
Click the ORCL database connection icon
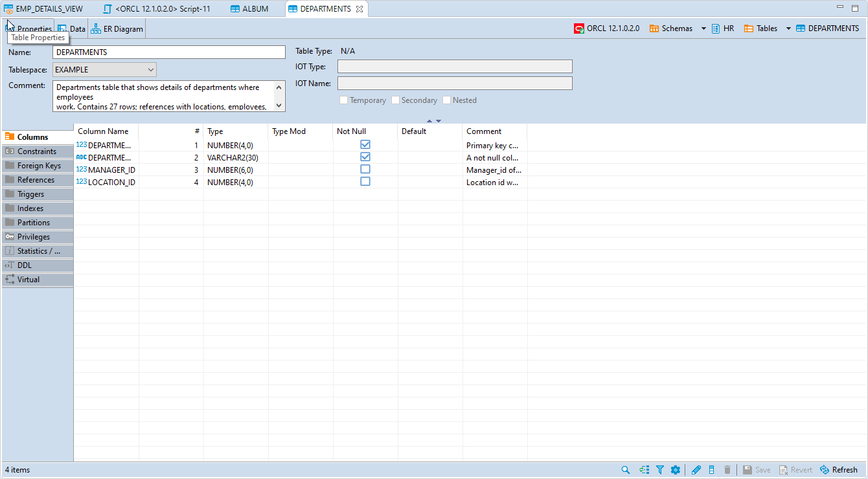click(578, 28)
